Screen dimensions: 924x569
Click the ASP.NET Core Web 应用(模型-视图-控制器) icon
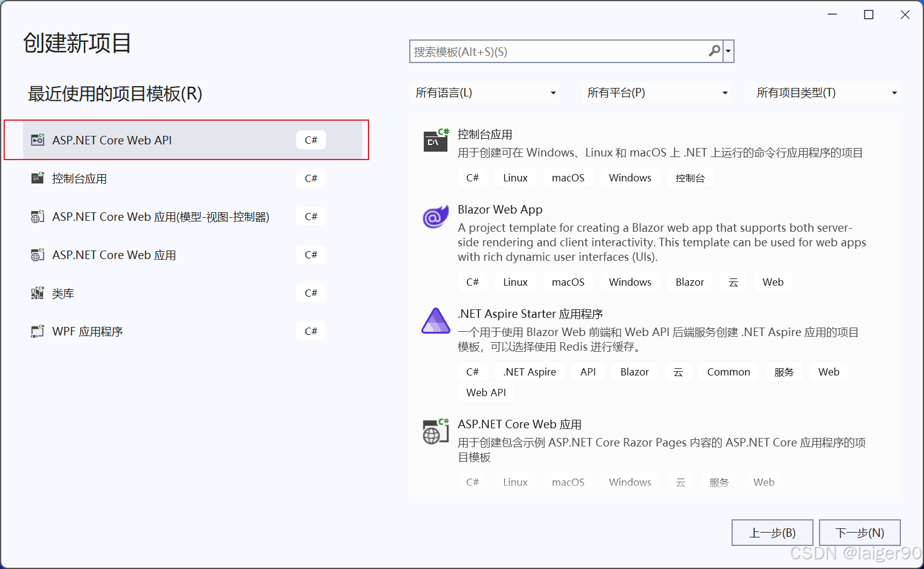[x=38, y=216]
